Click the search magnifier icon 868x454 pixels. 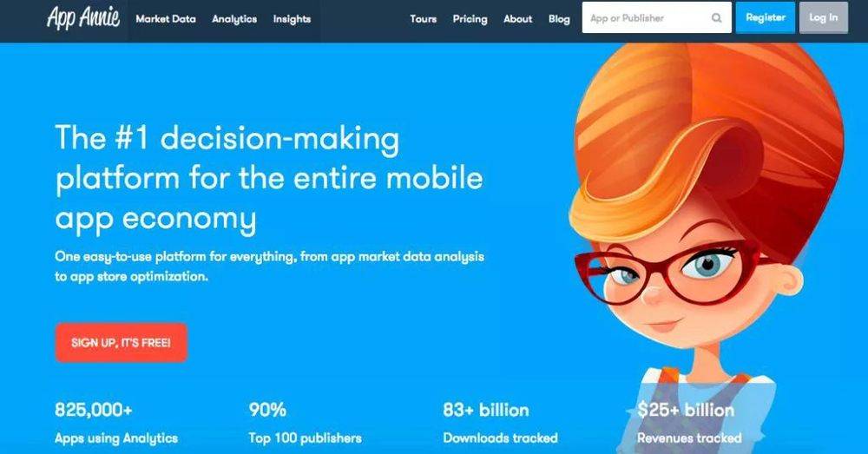pyautogui.click(x=716, y=17)
